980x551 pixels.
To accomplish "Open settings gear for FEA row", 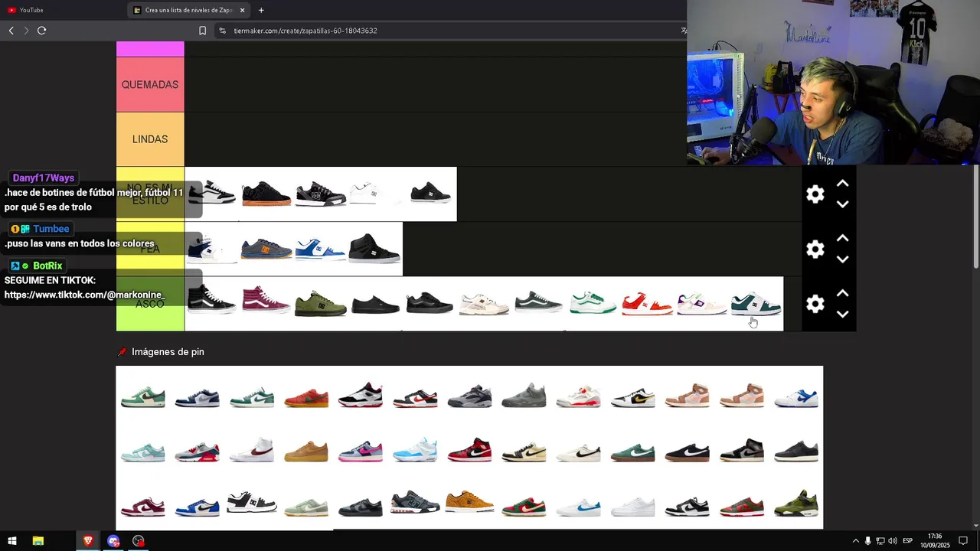I will [x=815, y=249].
